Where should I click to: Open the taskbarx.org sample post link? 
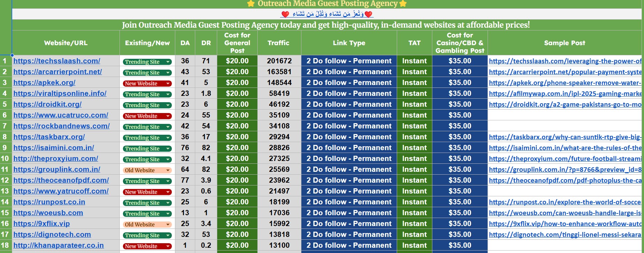565,137
